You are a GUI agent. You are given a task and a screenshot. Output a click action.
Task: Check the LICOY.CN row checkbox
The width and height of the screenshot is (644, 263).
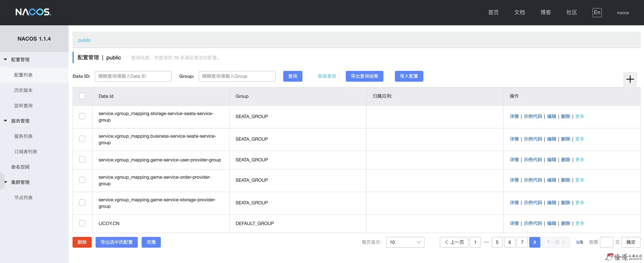(82, 223)
